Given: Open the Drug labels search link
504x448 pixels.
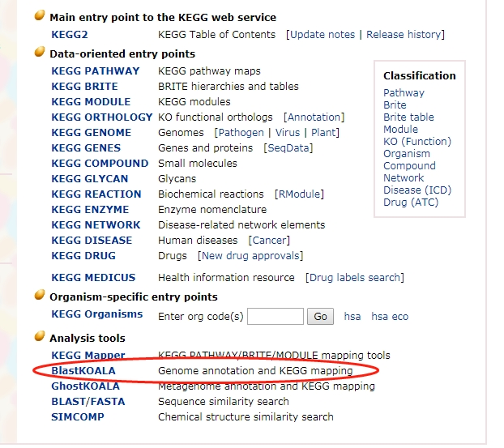Looking at the screenshot, I should (354, 278).
